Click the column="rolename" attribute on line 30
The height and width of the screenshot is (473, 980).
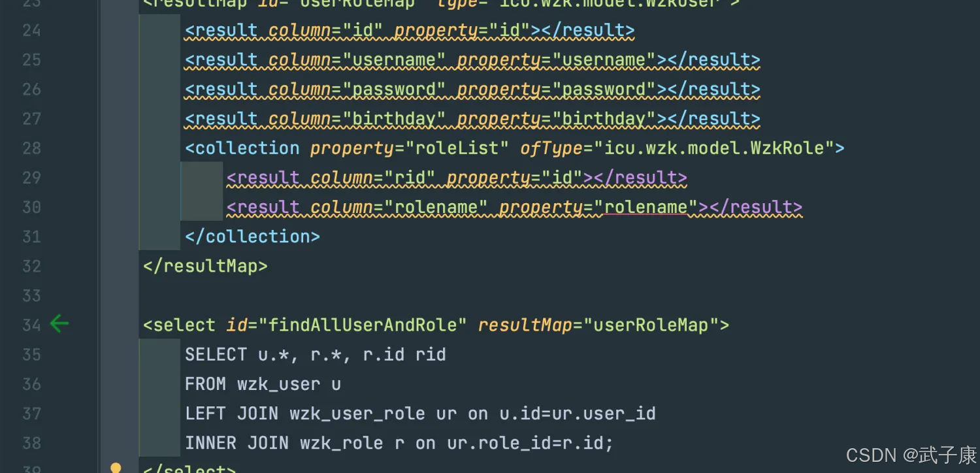click(399, 207)
